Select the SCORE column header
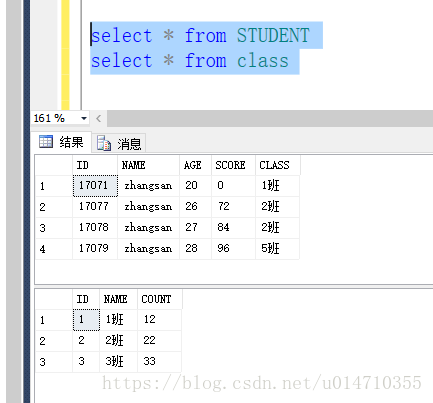The width and height of the screenshot is (433, 403). (233, 165)
